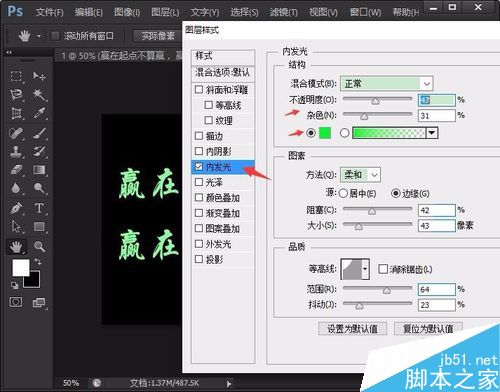Screen dimensions: 500x392
Task: Enable 消除锯齿 checkbox
Action: point(383,269)
